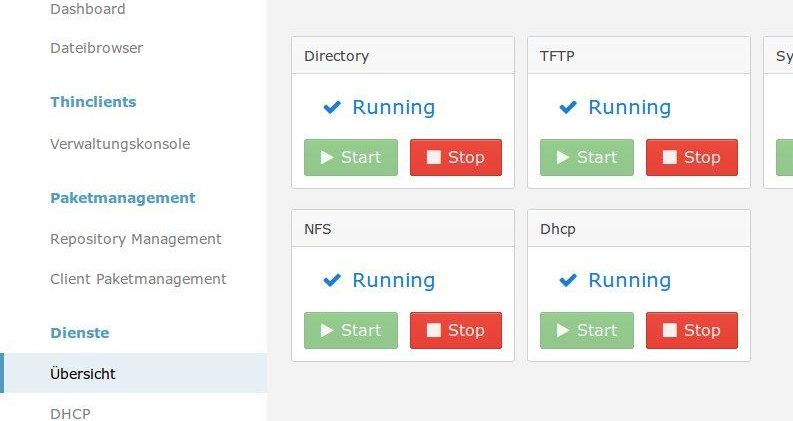Image resolution: width=793 pixels, height=421 pixels.
Task: Stop the Dhcp service
Action: click(692, 330)
